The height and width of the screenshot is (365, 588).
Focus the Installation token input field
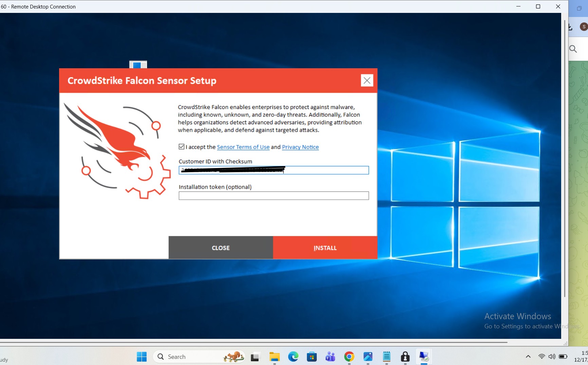pos(274,196)
